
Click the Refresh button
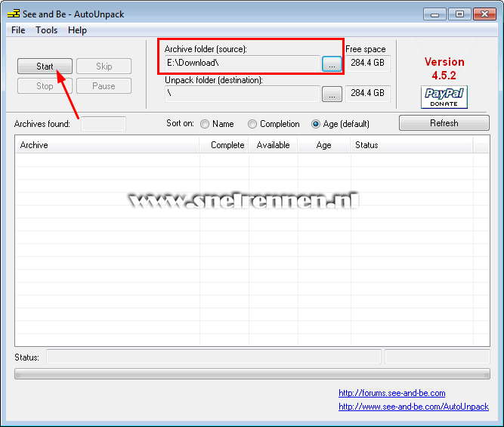444,123
